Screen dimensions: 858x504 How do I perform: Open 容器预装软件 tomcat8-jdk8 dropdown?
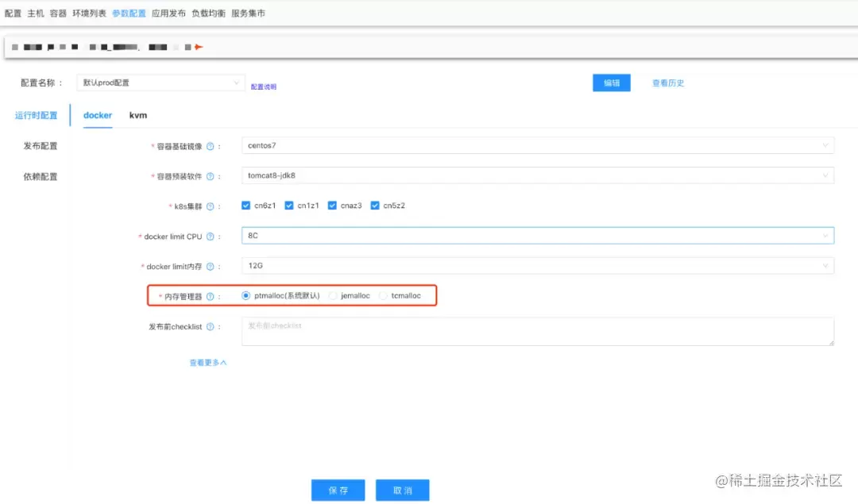(x=538, y=175)
